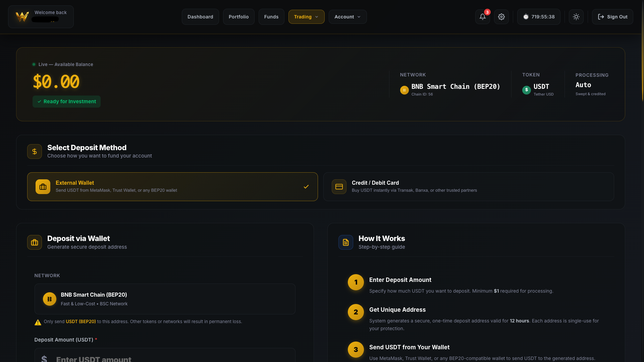
Task: Click the dollar icon in amount field
Action: coord(44,359)
